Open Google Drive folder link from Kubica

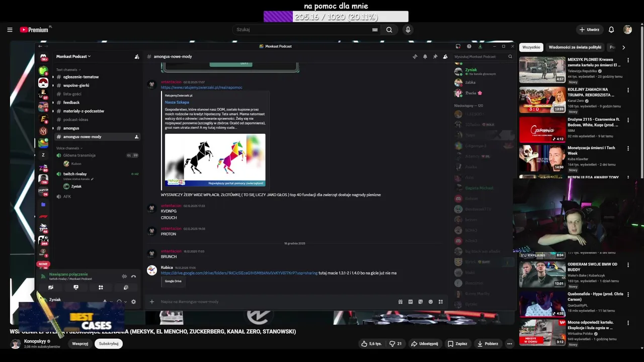point(239,273)
